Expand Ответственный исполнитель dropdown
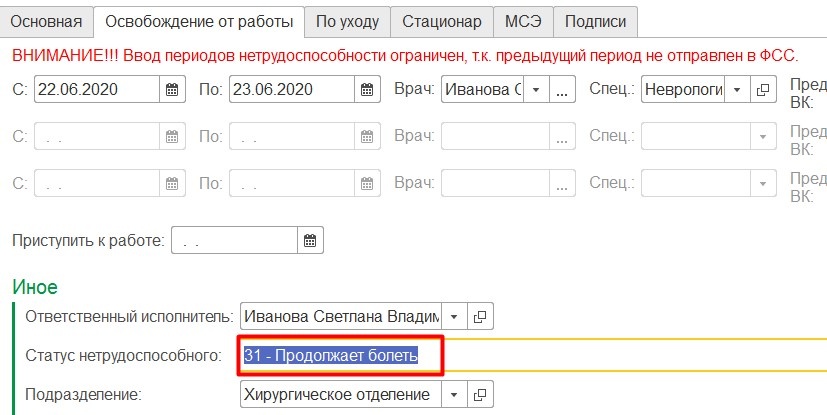827x415 pixels. click(453, 316)
